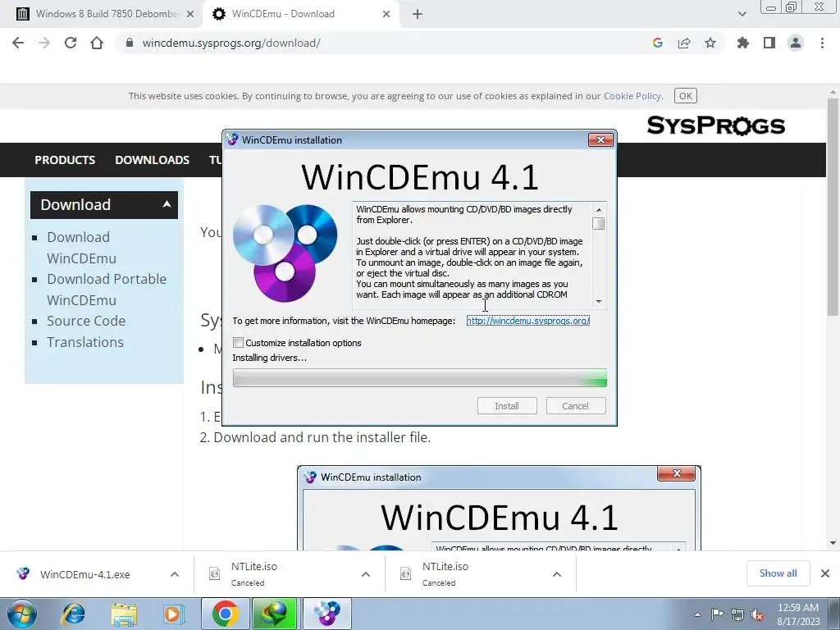This screenshot has width=840, height=630.
Task: Switch to WinCDEmu installer taskbar icon
Action: point(327,614)
